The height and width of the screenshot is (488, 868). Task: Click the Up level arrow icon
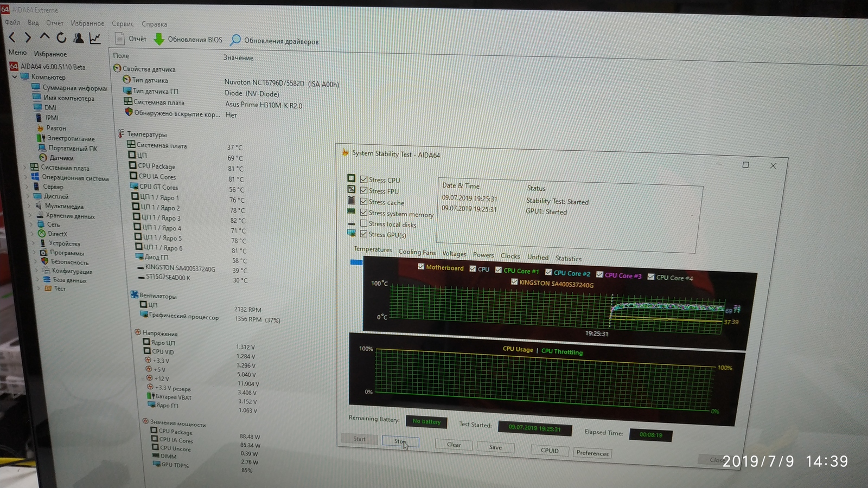44,36
